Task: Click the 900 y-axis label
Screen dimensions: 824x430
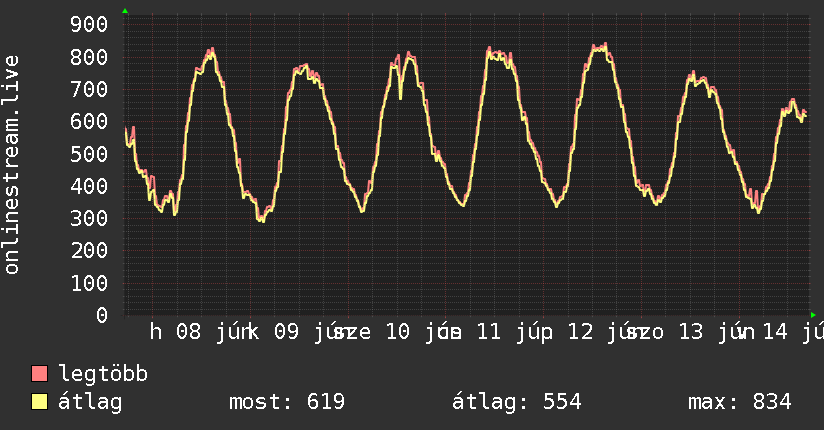Action: (89, 24)
